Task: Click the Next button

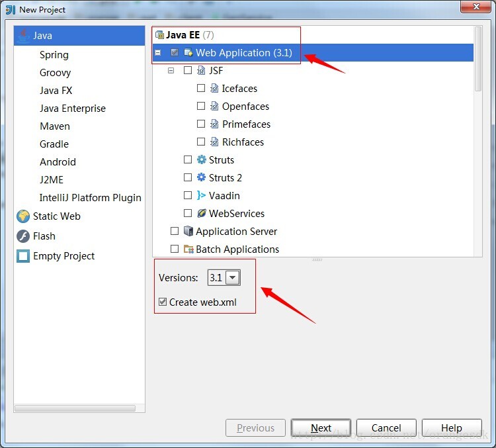Action: (321, 428)
